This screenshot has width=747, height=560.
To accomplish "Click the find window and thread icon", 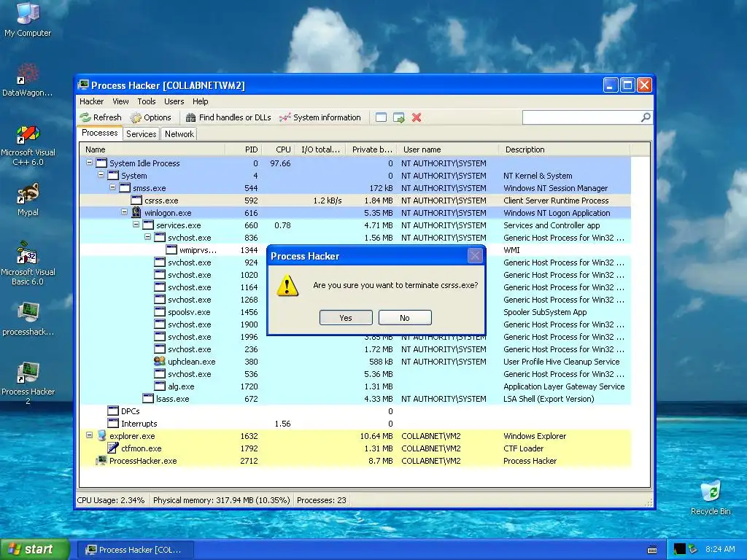I will click(399, 117).
